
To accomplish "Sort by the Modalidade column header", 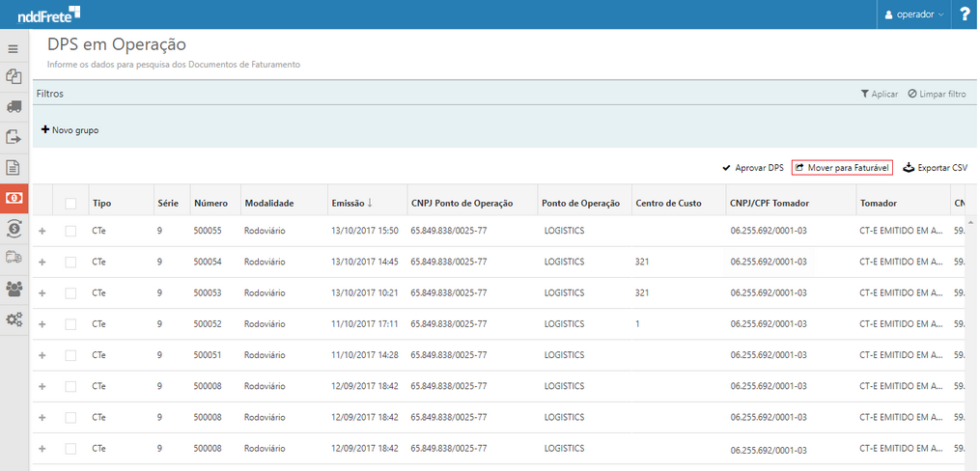I will point(268,204).
